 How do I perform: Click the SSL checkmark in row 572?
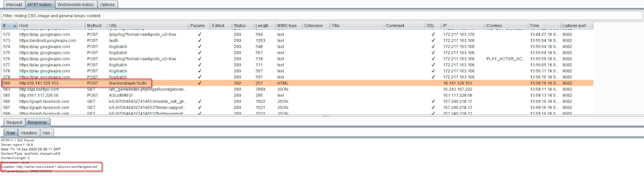pyautogui.click(x=433, y=35)
